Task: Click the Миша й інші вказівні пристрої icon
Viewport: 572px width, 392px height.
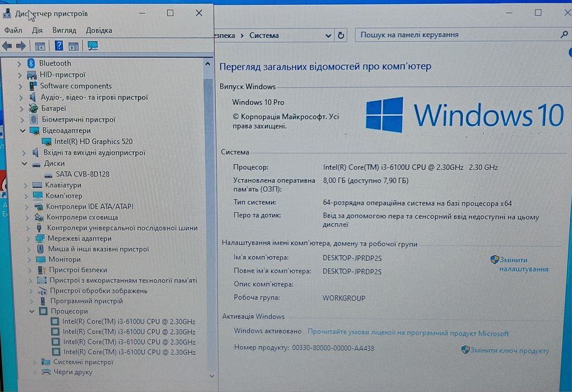Action: click(40, 249)
